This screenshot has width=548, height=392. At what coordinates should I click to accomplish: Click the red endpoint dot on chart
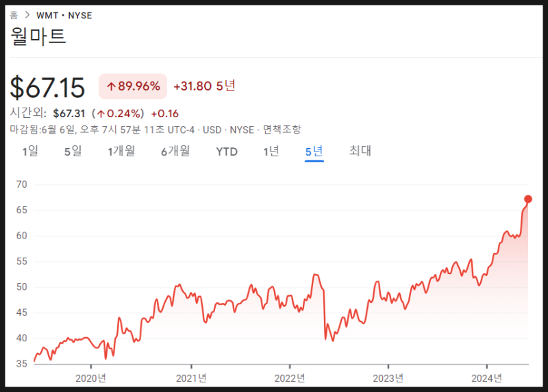[528, 199]
